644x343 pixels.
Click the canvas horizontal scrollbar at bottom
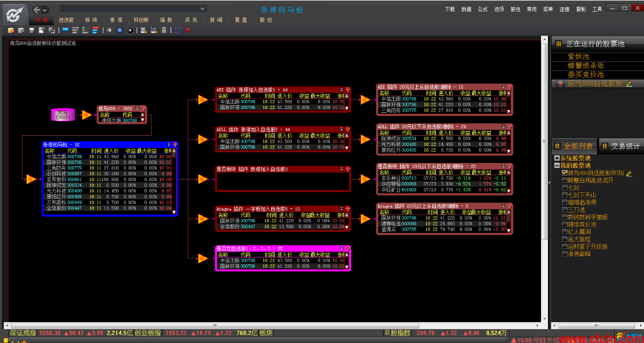tap(273, 325)
